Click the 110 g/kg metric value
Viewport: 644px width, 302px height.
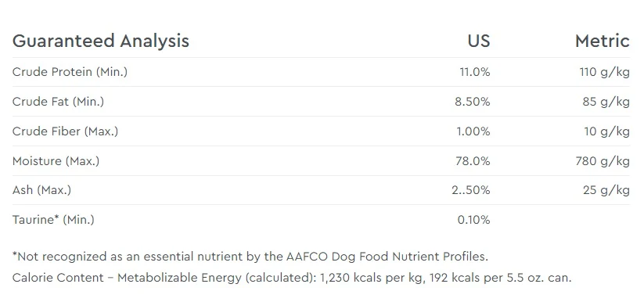(x=605, y=72)
